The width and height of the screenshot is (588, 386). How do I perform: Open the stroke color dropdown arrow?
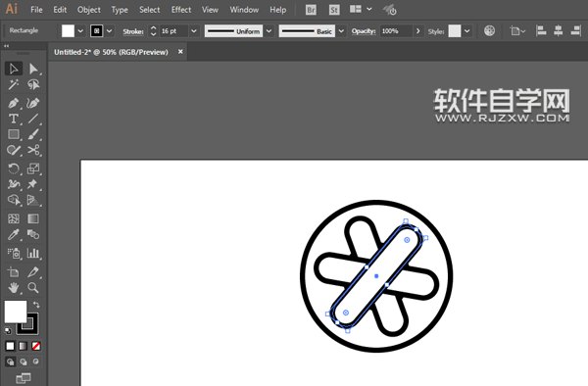point(109,31)
